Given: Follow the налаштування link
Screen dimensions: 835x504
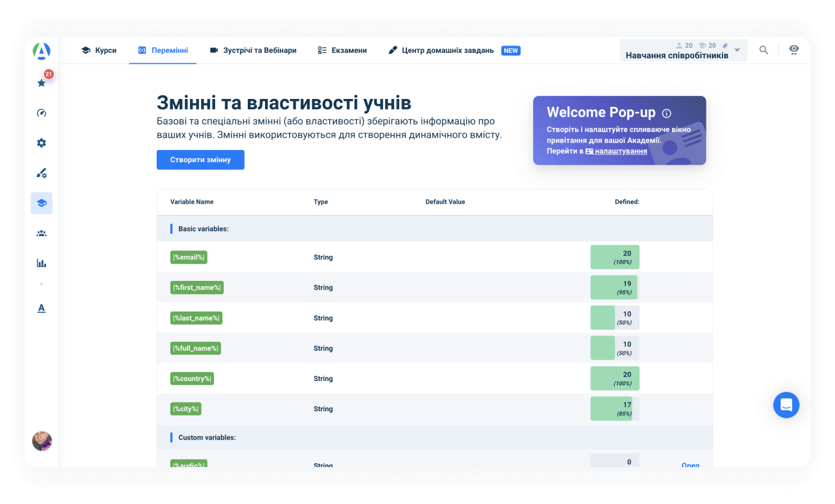Looking at the screenshot, I should point(620,151).
